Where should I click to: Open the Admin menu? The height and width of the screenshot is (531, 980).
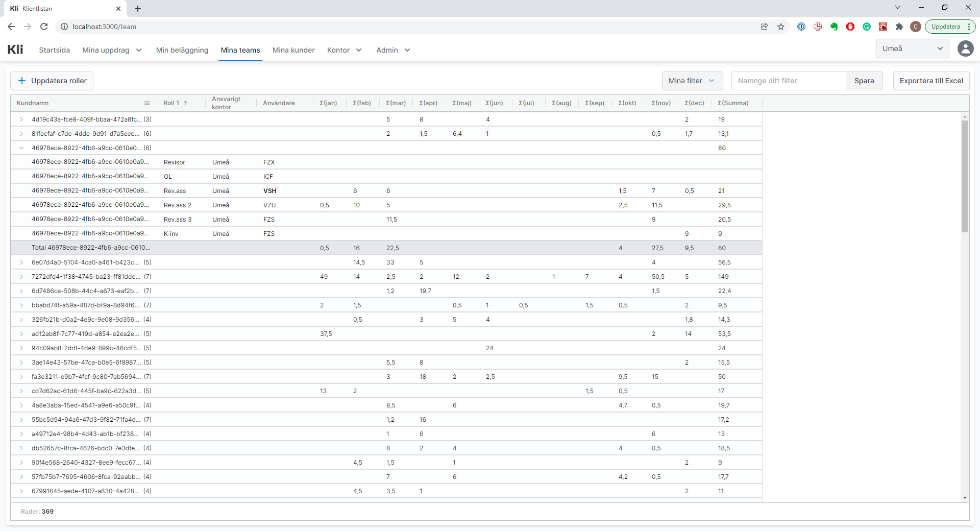point(393,50)
